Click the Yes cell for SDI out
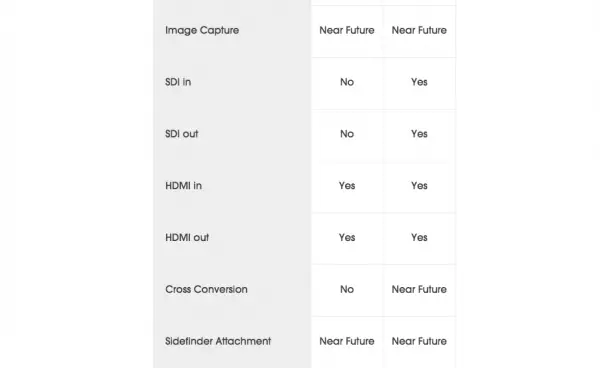 coord(419,134)
